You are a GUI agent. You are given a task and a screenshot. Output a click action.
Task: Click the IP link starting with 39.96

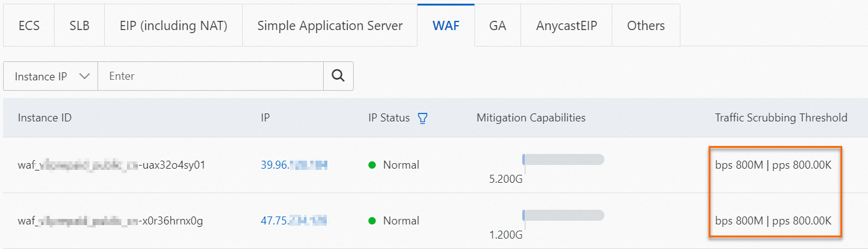[294, 165]
